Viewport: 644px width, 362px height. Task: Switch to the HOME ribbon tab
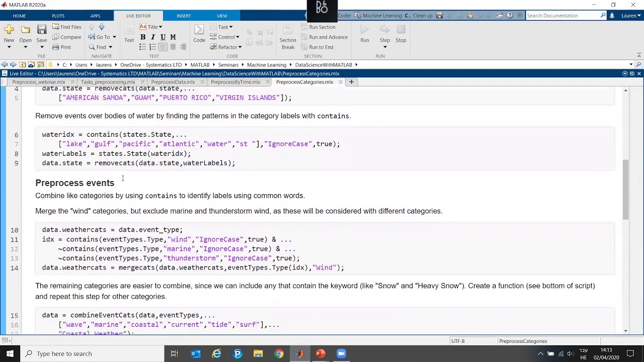tap(19, 16)
